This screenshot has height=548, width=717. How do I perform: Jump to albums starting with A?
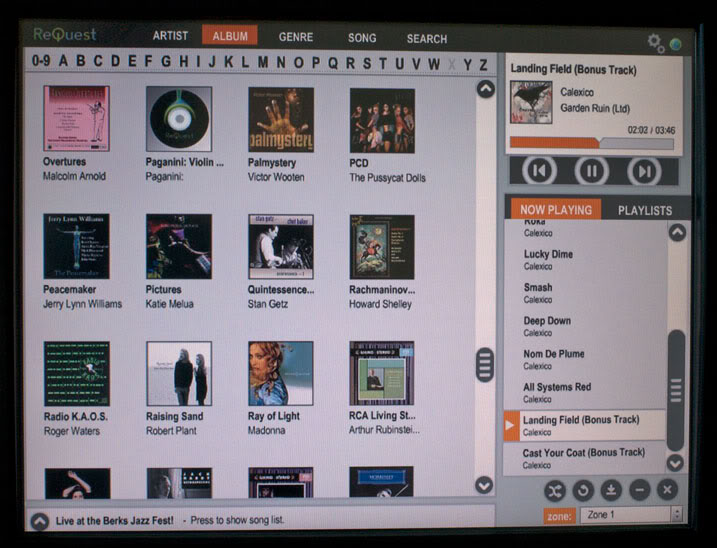pos(64,60)
